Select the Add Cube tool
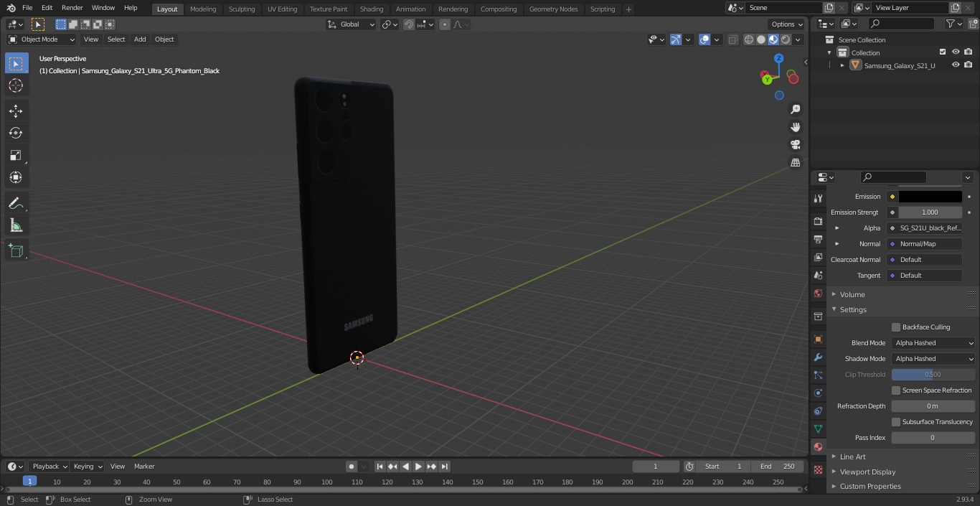 [x=16, y=251]
